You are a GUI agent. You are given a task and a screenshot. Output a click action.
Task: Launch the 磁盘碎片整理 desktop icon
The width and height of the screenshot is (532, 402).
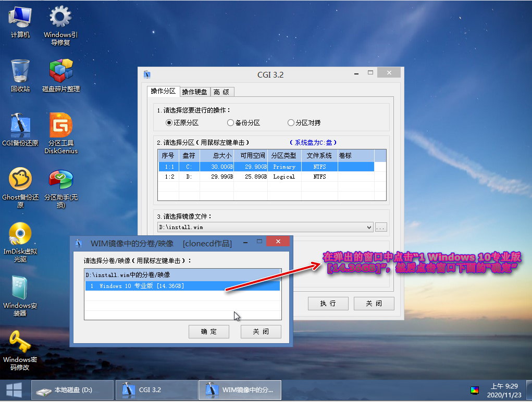pyautogui.click(x=60, y=71)
